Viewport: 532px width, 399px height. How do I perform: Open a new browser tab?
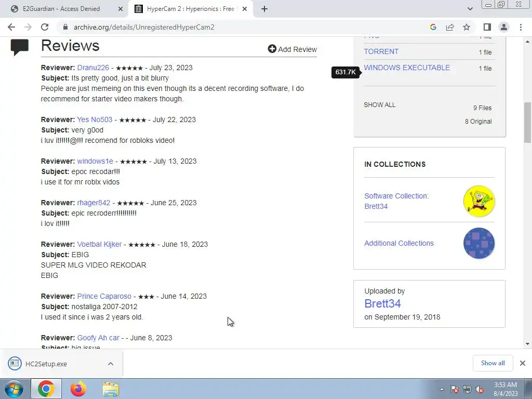264,9
